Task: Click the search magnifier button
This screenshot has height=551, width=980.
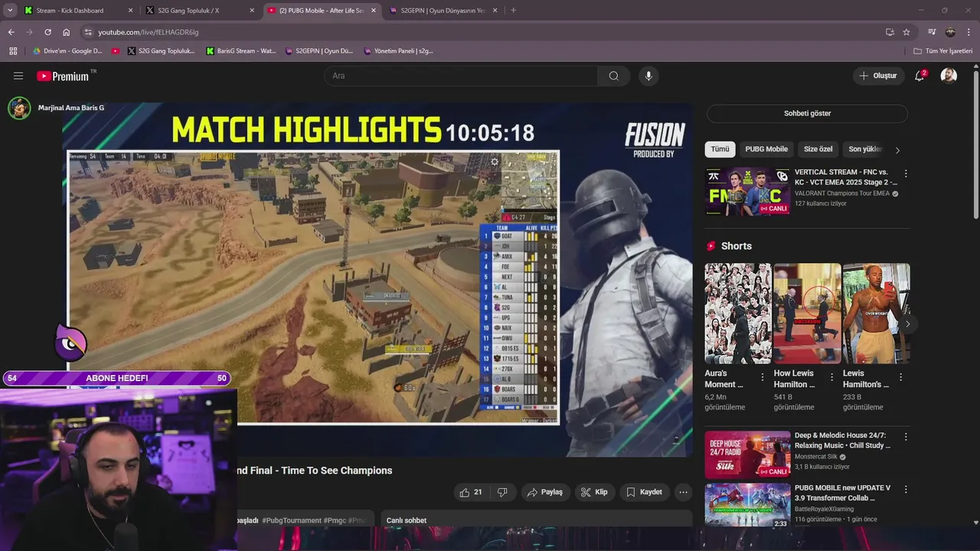Action: 614,76
